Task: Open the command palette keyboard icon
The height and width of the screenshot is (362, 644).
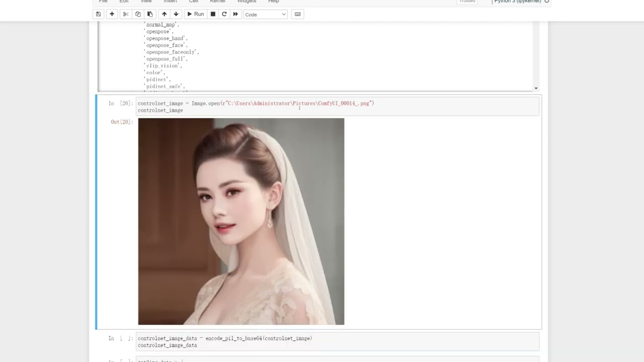Action: pyautogui.click(x=297, y=14)
